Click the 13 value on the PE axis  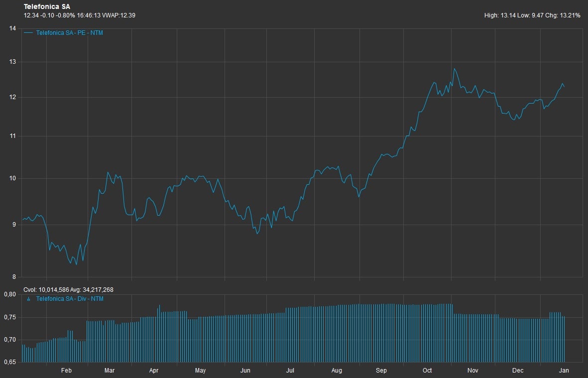point(13,61)
